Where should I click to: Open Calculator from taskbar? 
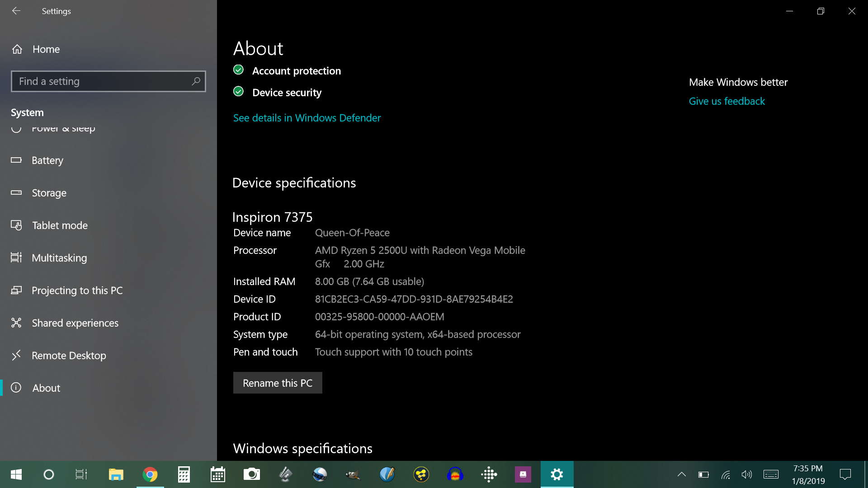tap(184, 474)
